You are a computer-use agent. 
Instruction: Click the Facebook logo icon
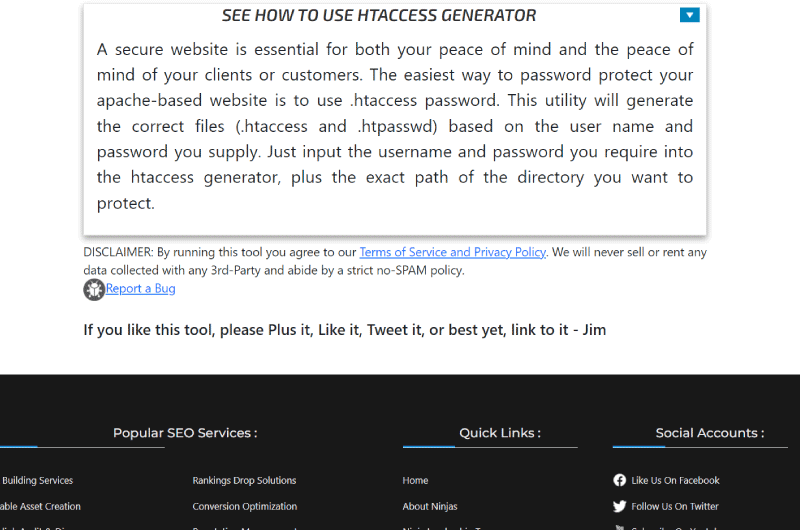coord(620,480)
